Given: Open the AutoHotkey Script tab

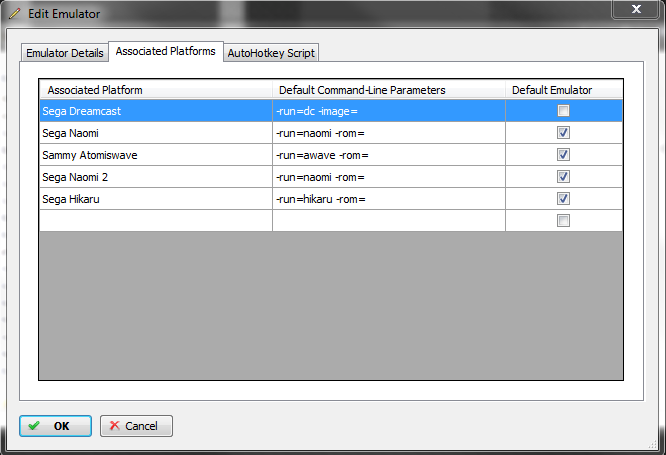Looking at the screenshot, I should pos(271,53).
